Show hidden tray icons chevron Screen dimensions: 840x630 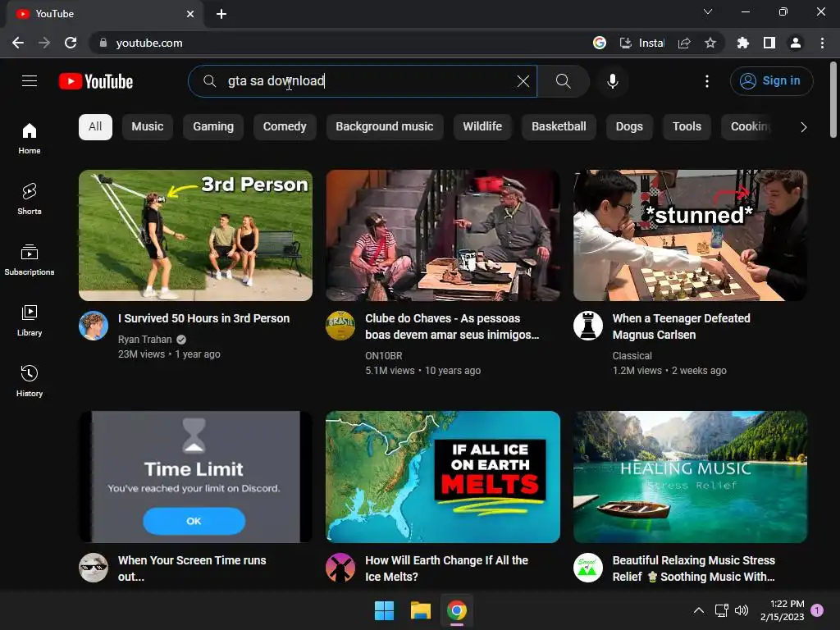click(x=699, y=610)
